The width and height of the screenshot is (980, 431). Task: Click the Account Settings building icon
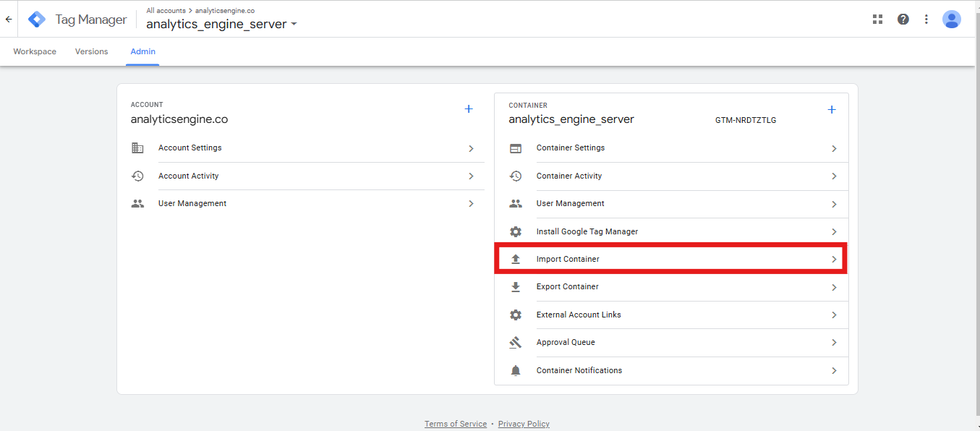(137, 148)
